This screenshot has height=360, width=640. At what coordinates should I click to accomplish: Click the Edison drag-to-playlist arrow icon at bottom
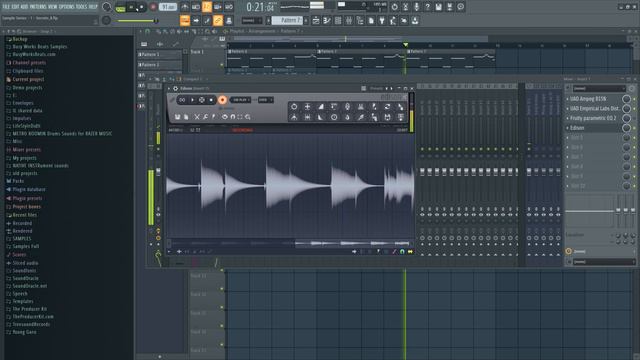tap(354, 252)
